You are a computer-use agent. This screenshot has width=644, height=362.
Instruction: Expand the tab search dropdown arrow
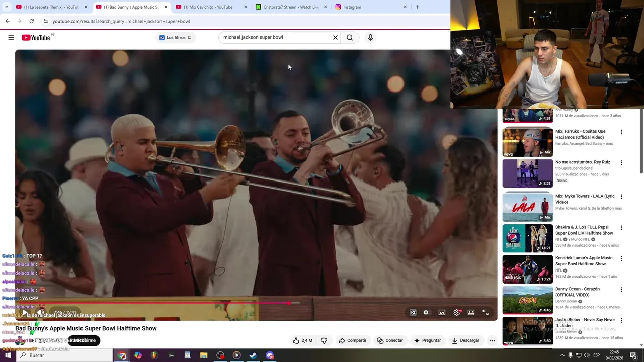point(7,7)
